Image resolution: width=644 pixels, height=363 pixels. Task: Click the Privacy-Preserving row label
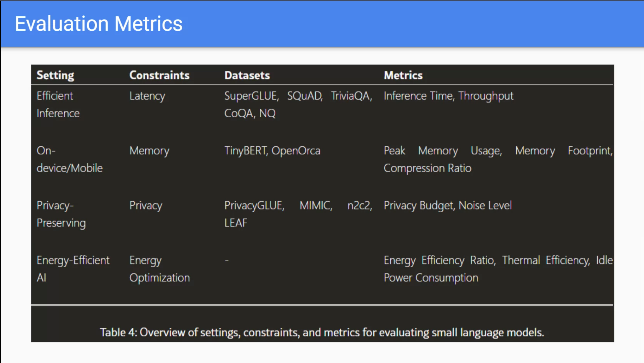tap(61, 214)
